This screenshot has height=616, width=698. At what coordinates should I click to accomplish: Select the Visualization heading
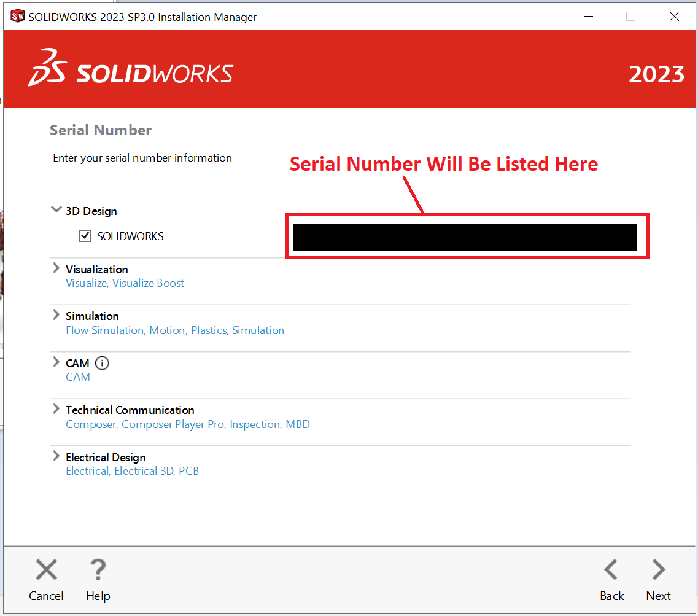click(x=96, y=270)
